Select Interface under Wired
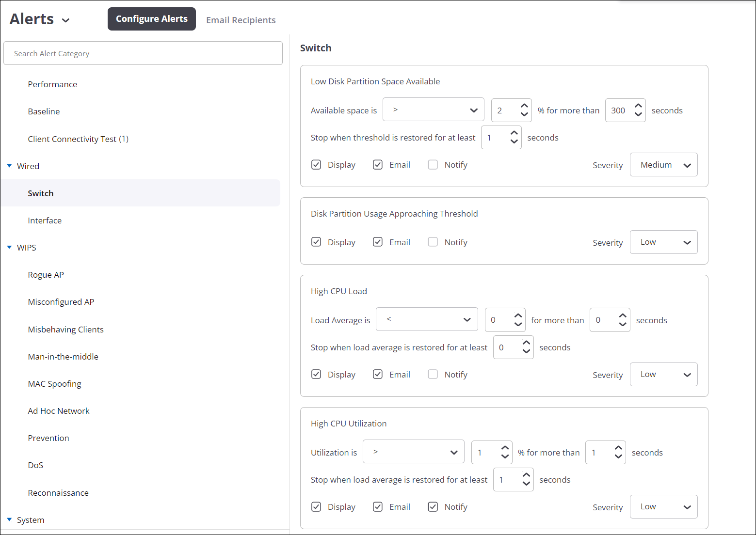This screenshot has width=756, height=535. [45, 220]
